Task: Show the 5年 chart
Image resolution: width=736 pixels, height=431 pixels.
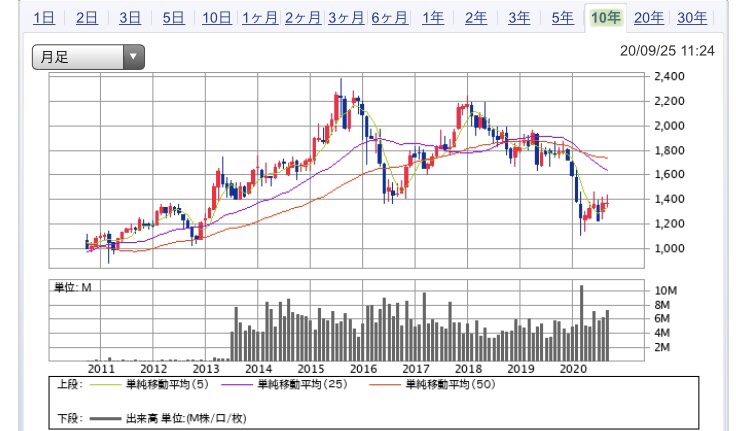Action: click(x=562, y=18)
